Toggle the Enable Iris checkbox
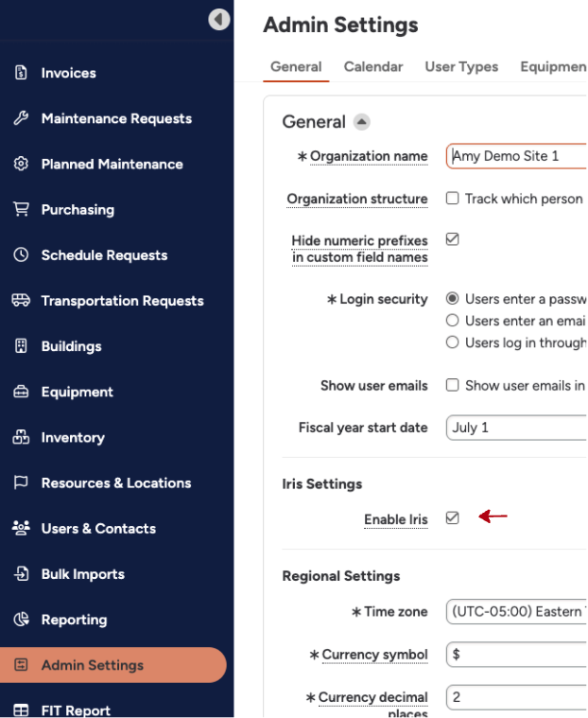The width and height of the screenshot is (588, 718). click(x=453, y=517)
